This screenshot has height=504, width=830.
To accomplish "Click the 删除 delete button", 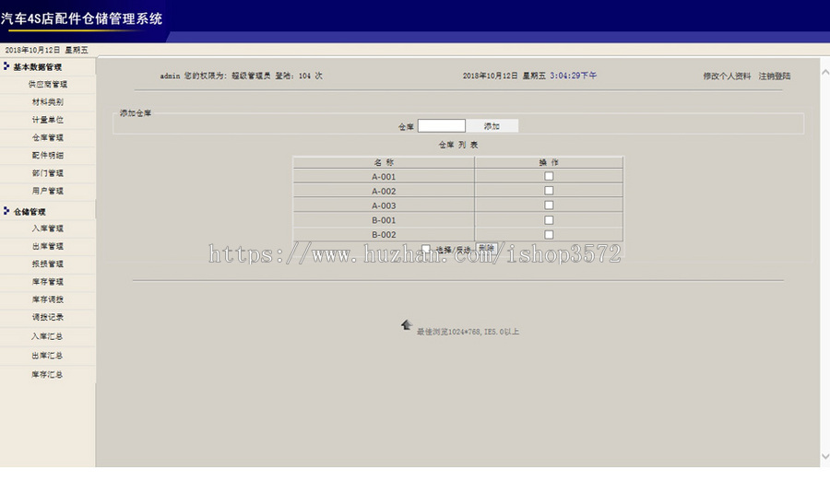I will tap(486, 248).
